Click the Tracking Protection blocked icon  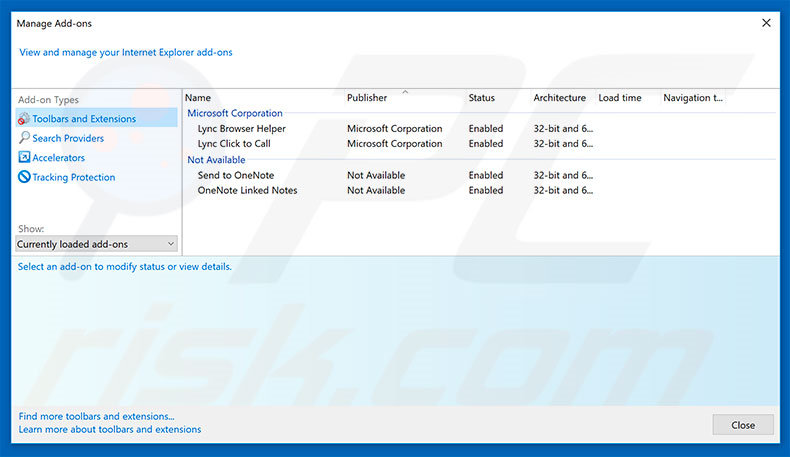click(x=24, y=177)
